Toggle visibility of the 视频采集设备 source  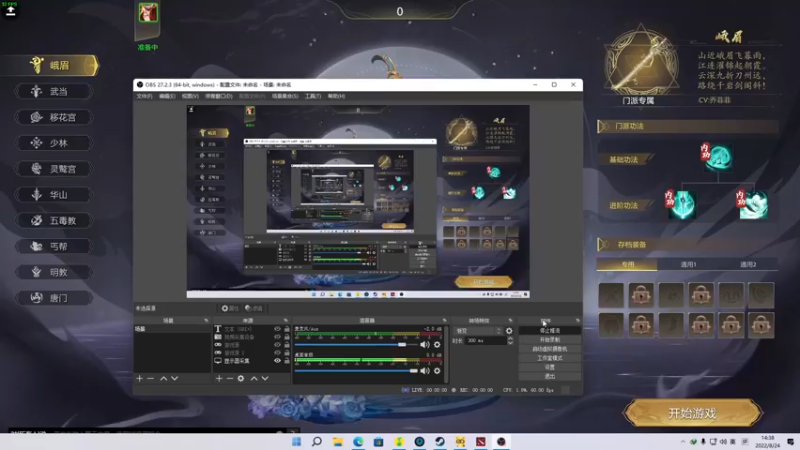pos(277,337)
